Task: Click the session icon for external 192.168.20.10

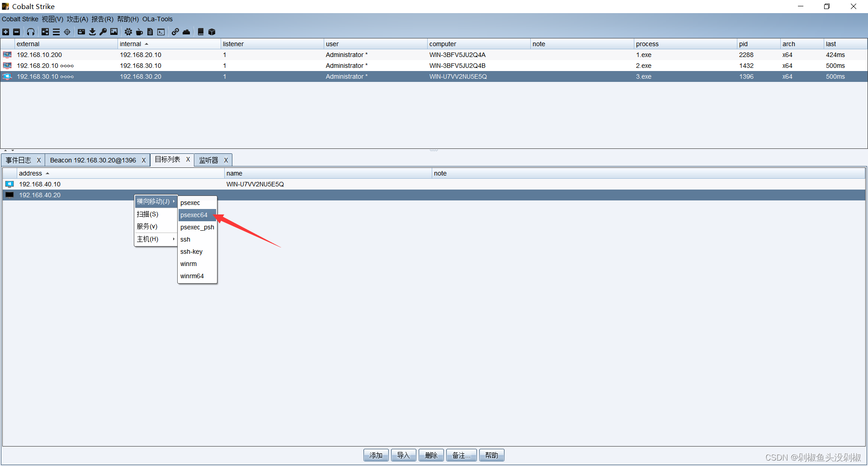Action: click(7, 66)
